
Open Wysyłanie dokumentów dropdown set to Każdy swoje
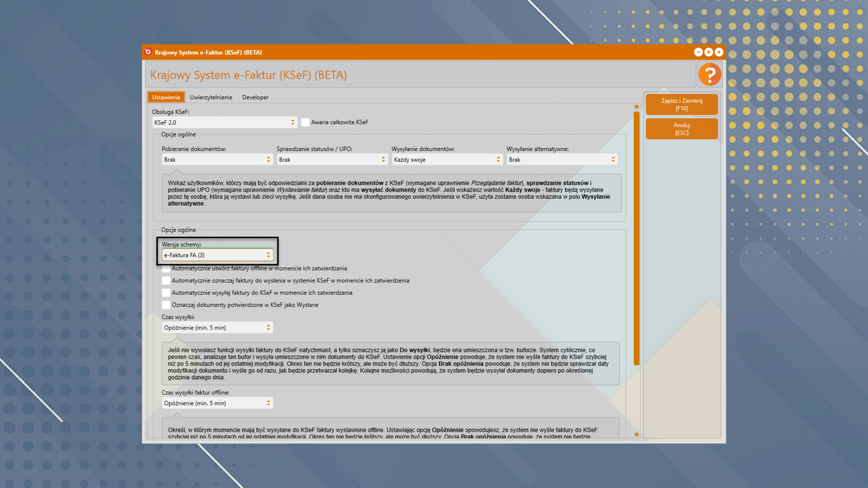(447, 160)
